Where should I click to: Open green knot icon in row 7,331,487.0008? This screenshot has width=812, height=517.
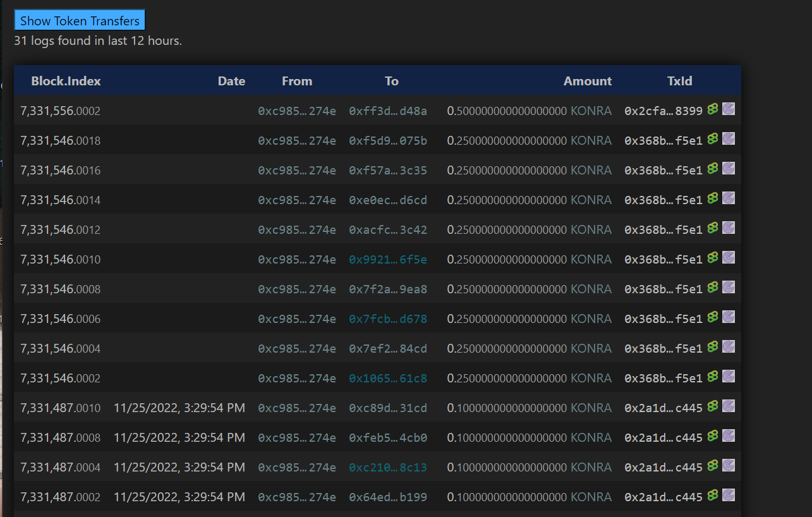[713, 435]
